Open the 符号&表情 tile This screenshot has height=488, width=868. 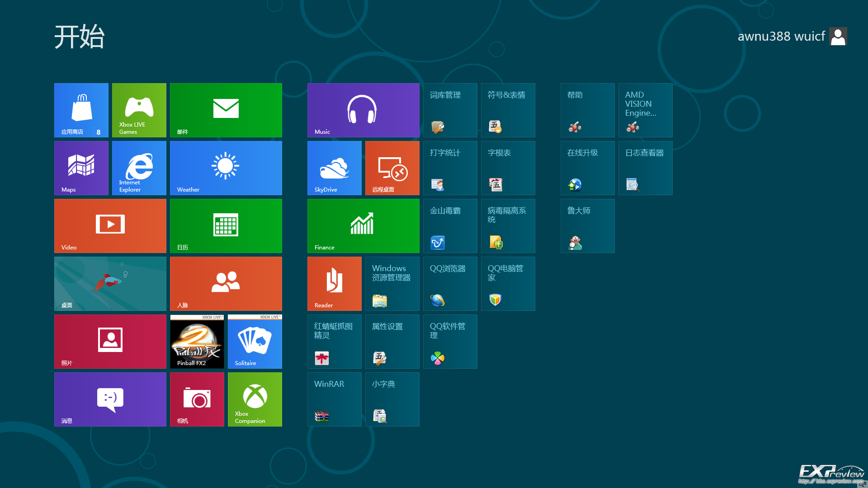click(x=508, y=110)
